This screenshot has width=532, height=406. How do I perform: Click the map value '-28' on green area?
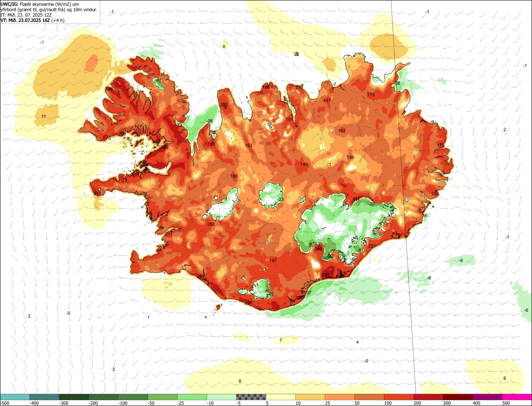[x=209, y=121]
